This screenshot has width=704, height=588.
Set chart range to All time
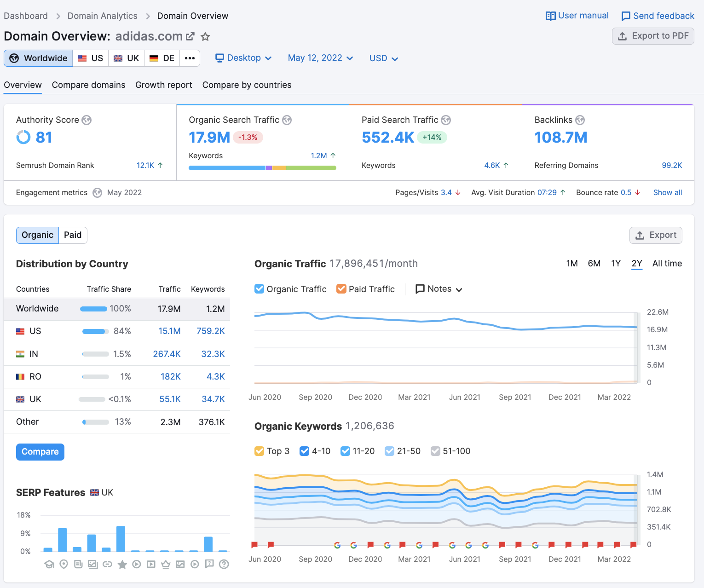(667, 264)
